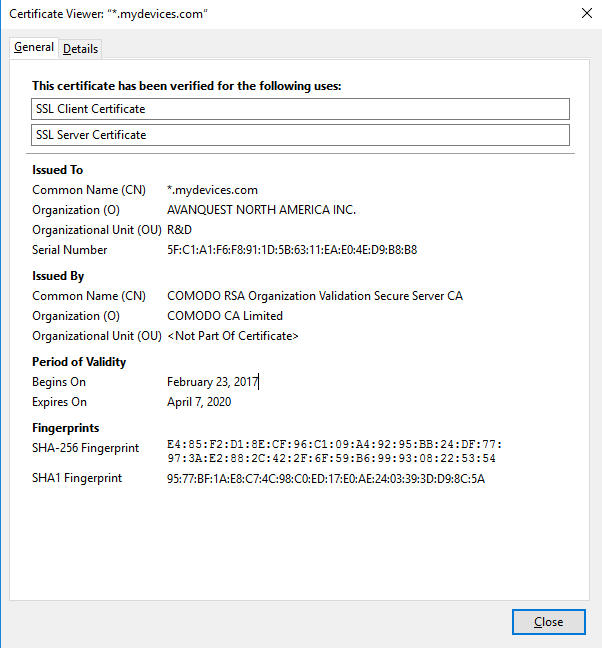The image size is (602, 648).
Task: Click the COMODO CA Limited value
Action: pyautogui.click(x=225, y=316)
